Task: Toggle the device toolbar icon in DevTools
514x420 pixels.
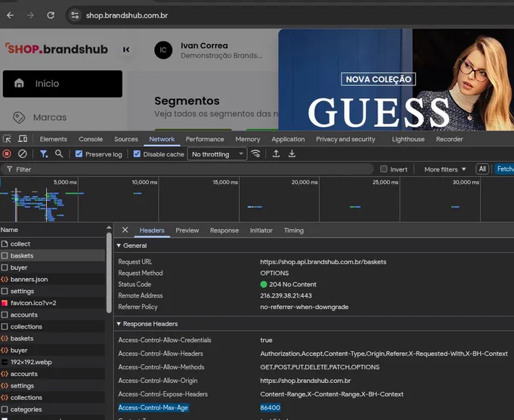Action: (23, 139)
